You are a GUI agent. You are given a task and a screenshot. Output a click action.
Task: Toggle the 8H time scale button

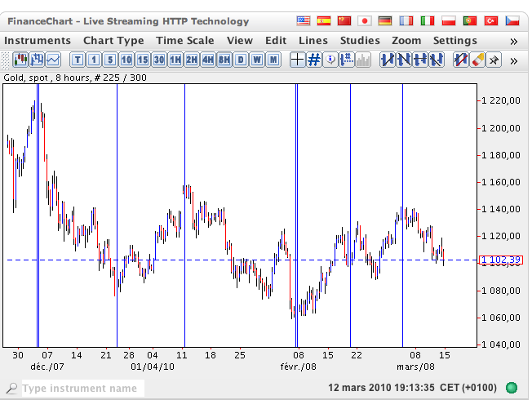(224, 59)
